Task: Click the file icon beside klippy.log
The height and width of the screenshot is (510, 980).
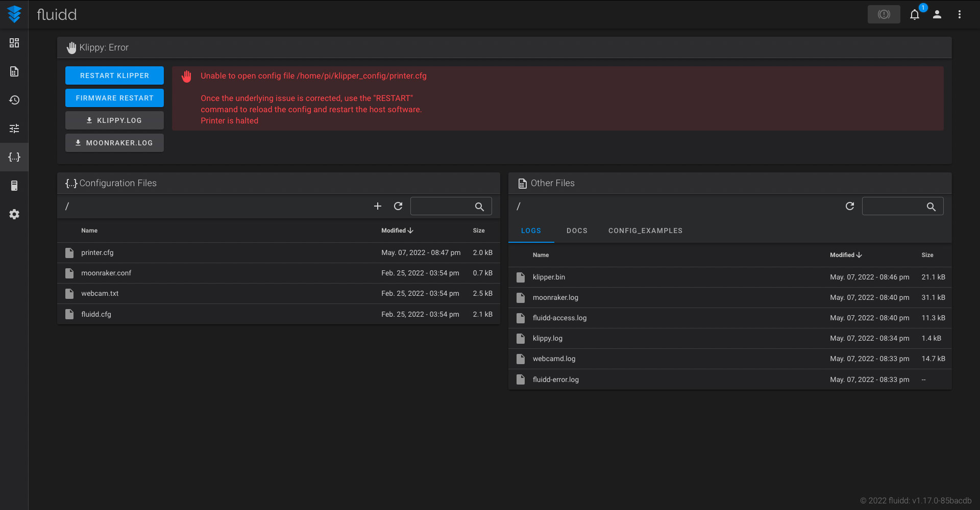Action: (521, 338)
